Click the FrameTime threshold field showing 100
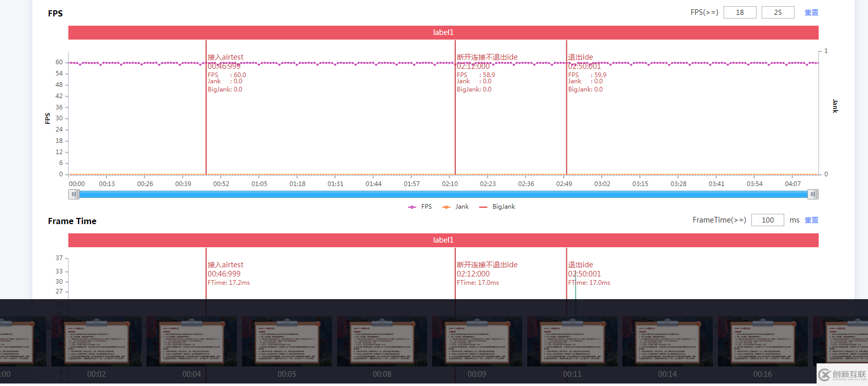Screen dimensions: 868x386 pyautogui.click(x=767, y=220)
